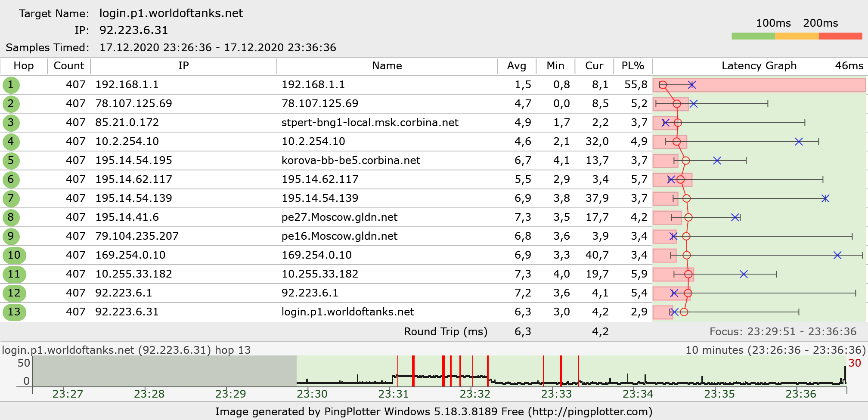The image size is (868, 420).
Task: Click the Latency Graph column header
Action: (x=759, y=66)
